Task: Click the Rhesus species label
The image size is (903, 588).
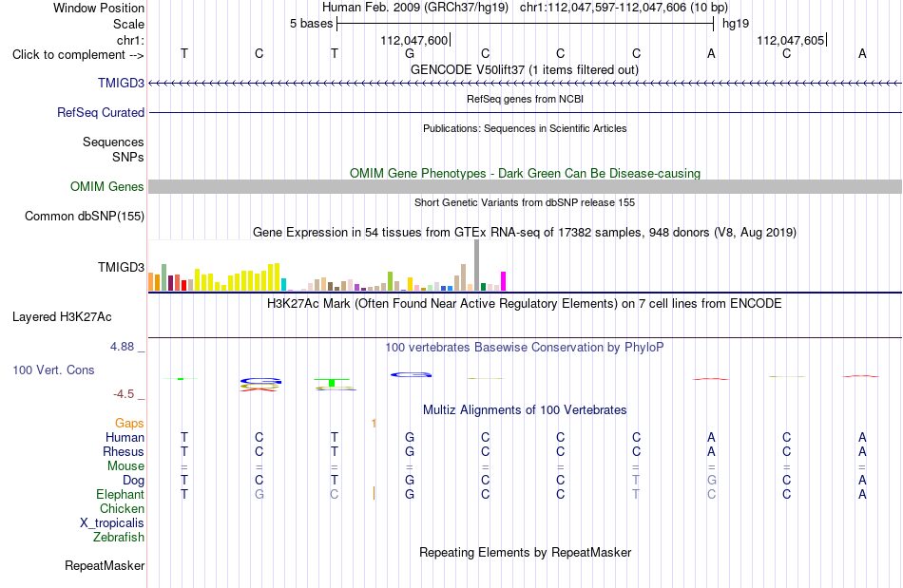Action: 124,451
